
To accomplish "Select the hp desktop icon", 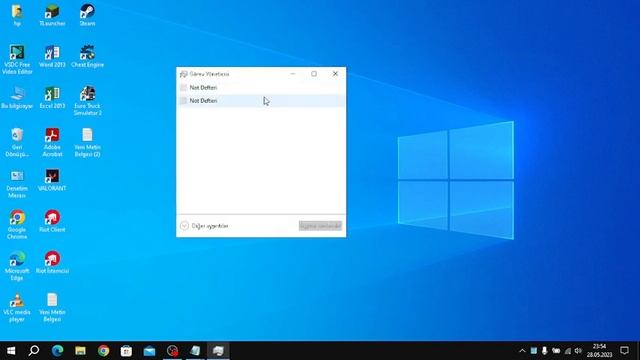I will 17,16.
